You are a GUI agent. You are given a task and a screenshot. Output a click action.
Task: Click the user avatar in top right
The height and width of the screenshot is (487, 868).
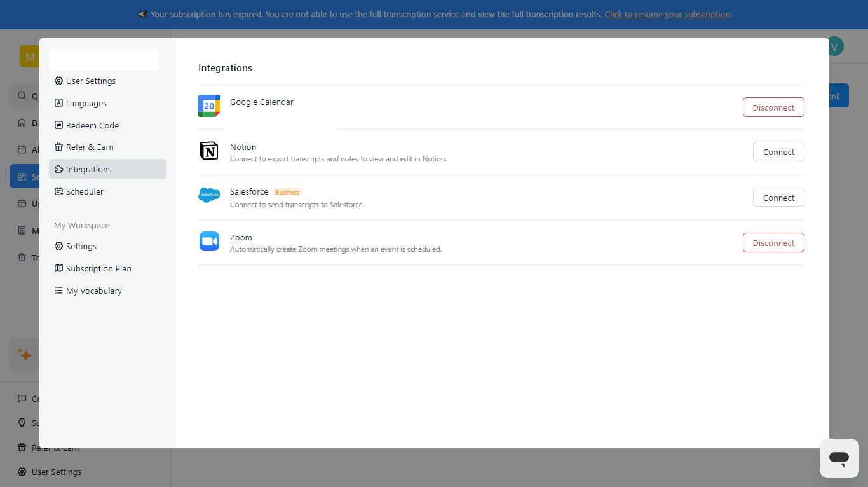point(834,46)
